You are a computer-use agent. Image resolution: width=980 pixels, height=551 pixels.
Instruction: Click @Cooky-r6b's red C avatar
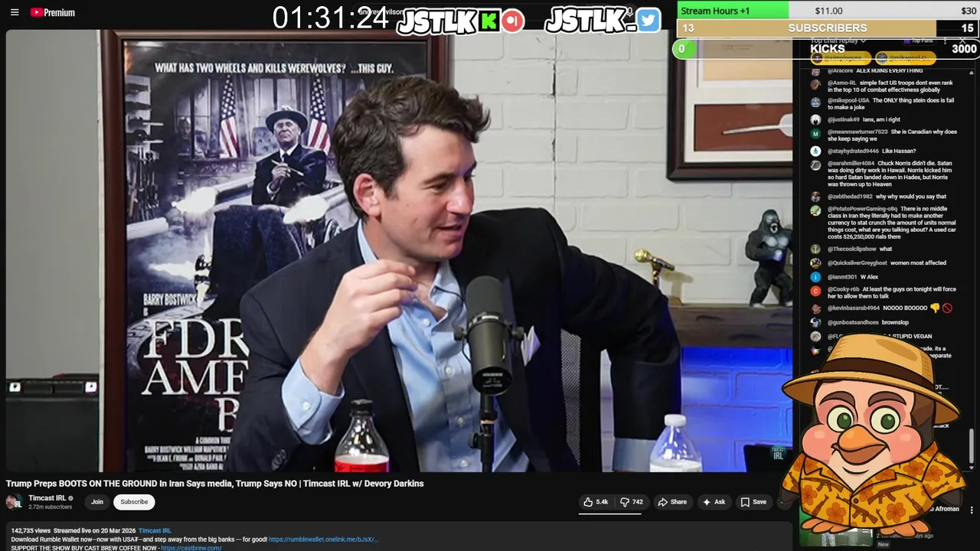tap(815, 291)
